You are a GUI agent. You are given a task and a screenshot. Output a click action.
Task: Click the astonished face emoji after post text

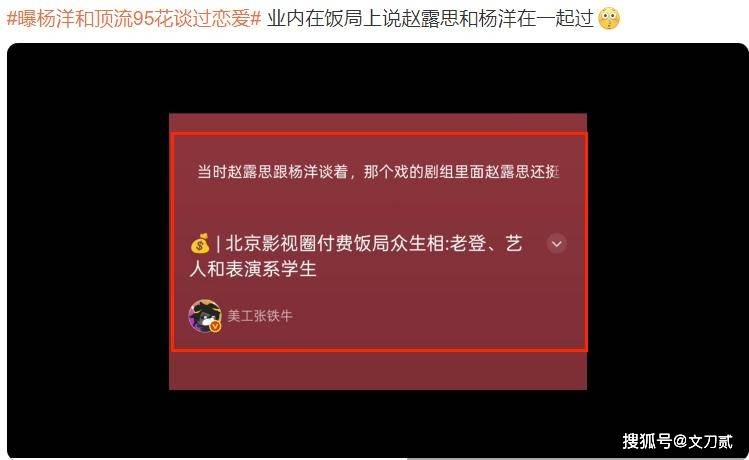[x=609, y=19]
